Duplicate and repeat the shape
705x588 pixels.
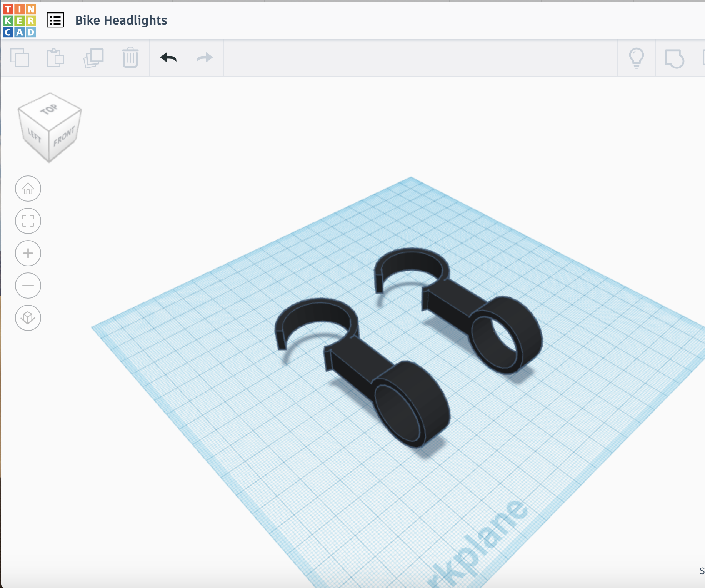pos(92,58)
